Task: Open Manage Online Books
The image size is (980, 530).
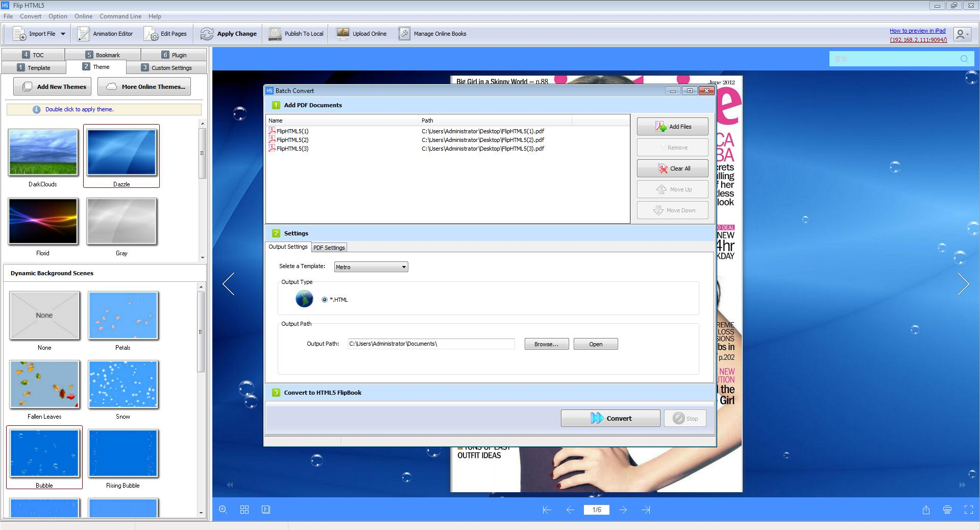Action: pos(404,33)
